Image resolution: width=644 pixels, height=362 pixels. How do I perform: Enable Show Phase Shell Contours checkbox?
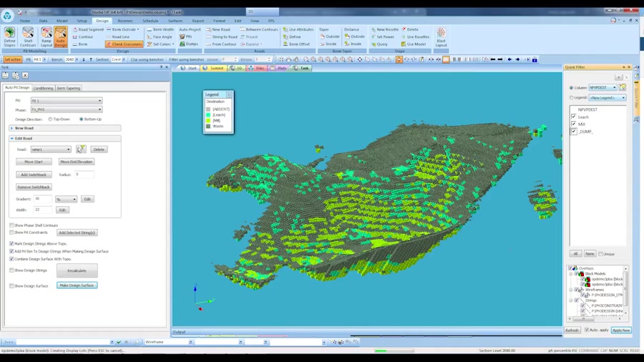pyautogui.click(x=12, y=225)
